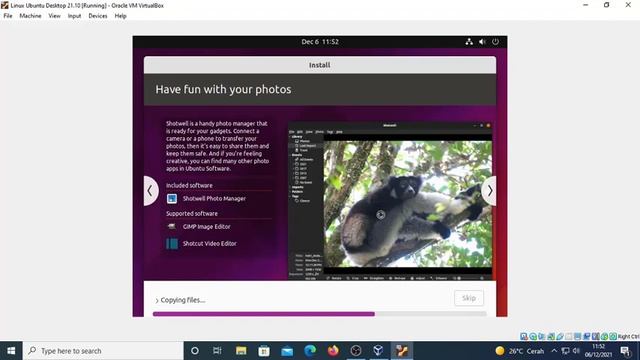Click Shotwell Photo Manager icon
Viewport: 640px width, 360px height.
pos(172,198)
